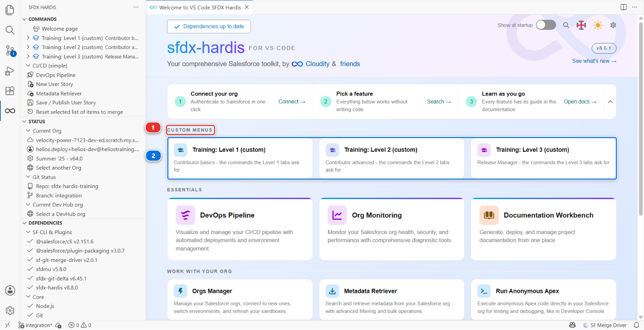Click the Connect link

[x=292, y=102]
